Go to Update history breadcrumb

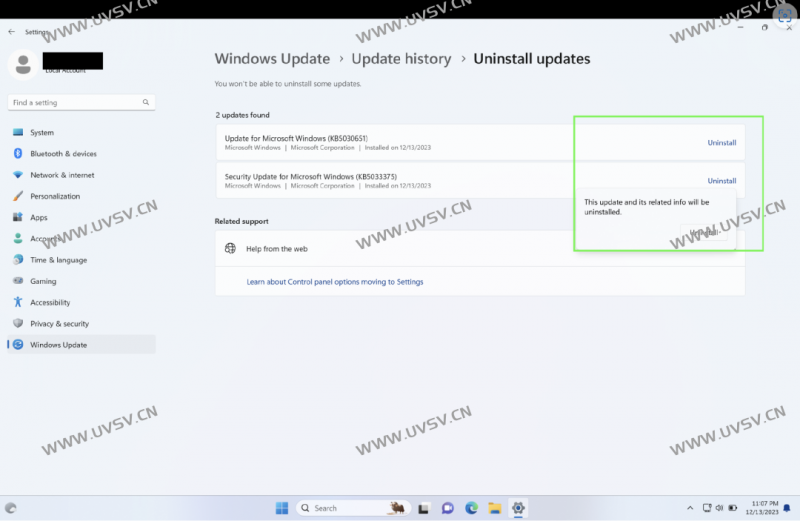pos(401,59)
